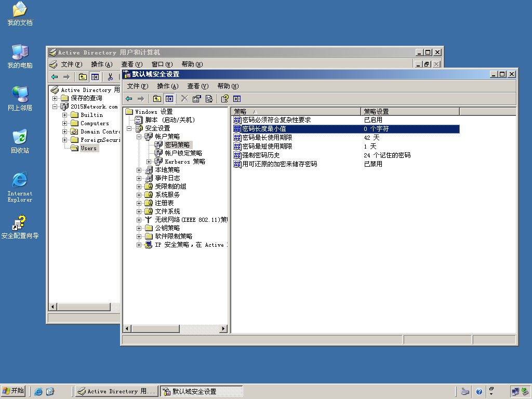Viewport: 532px width, 399px height.
Task: Expand Kerberos 策略 tree node
Action: pos(149,162)
